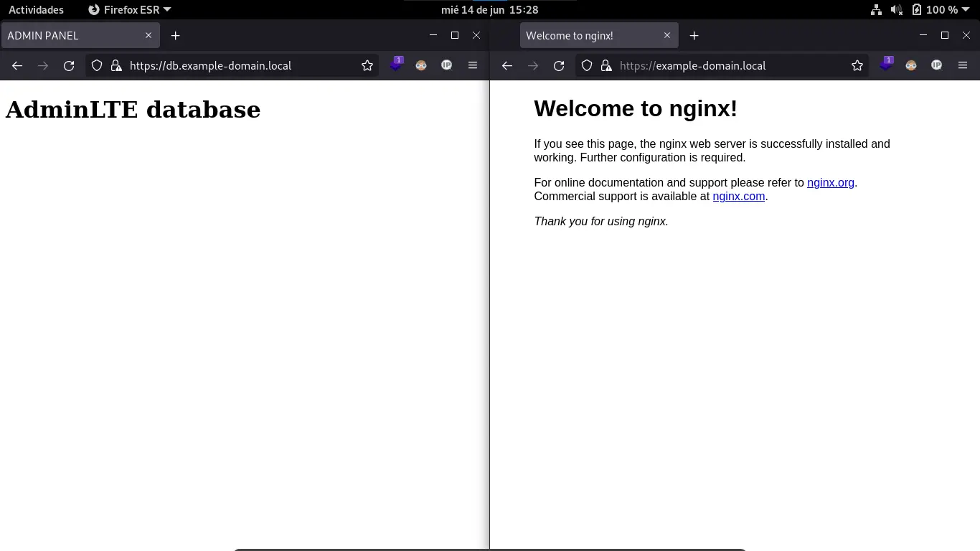
Task: Minimize the ADMIN PANEL window
Action: [x=433, y=34]
